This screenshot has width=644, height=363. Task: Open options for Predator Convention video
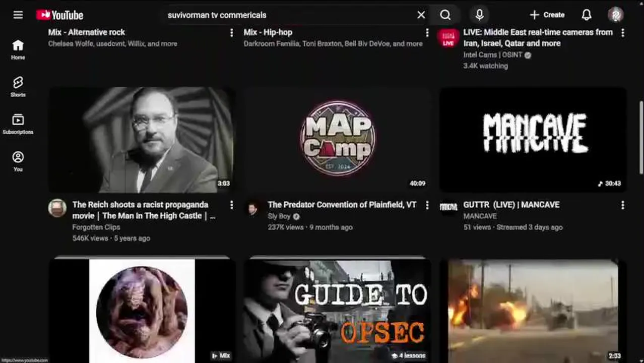(427, 205)
